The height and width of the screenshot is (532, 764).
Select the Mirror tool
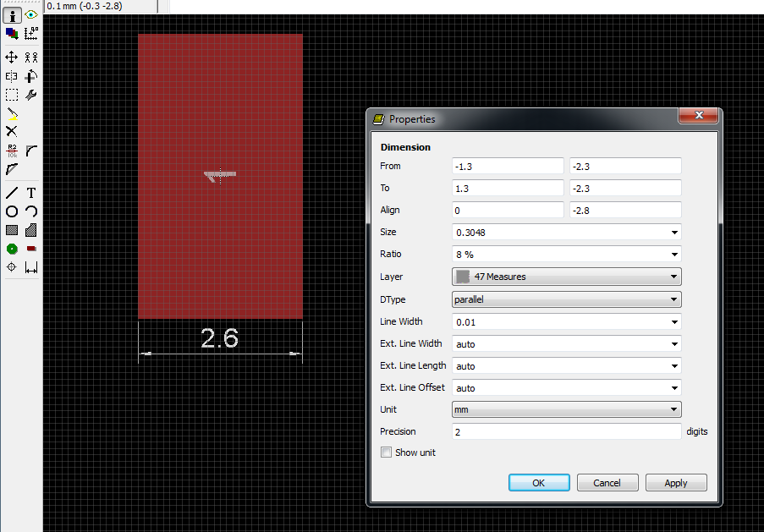[12, 76]
